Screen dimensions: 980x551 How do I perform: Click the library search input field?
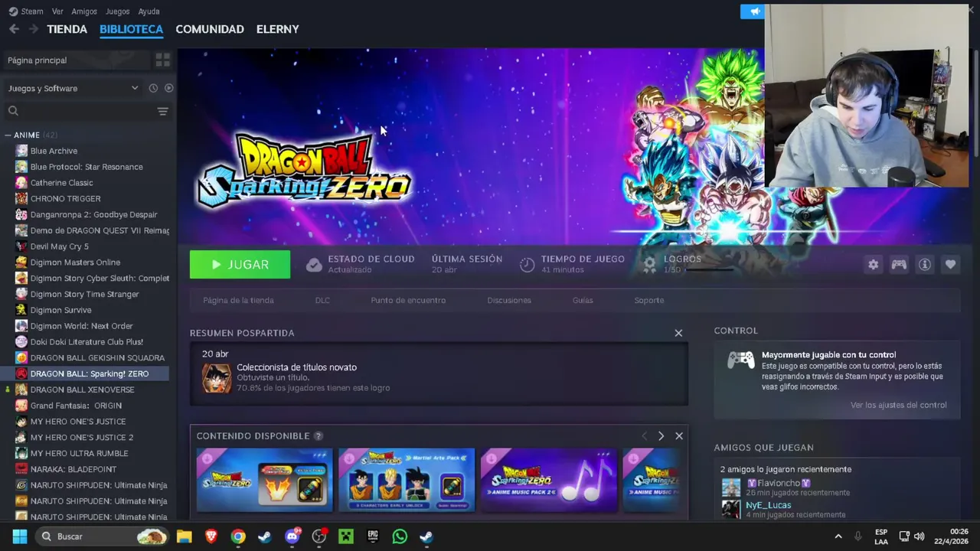pyautogui.click(x=87, y=111)
